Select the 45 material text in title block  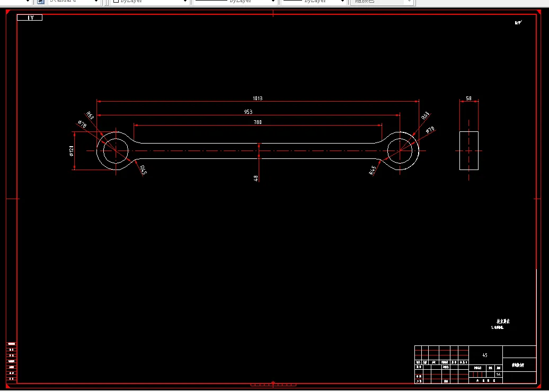[x=485, y=355]
